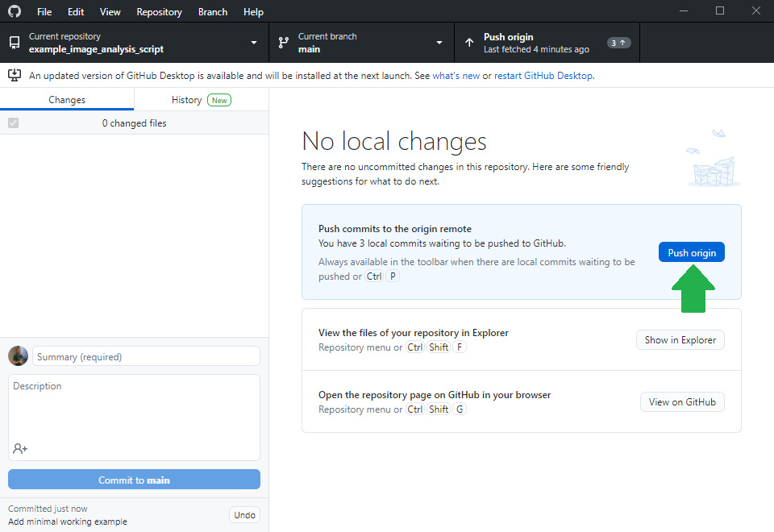Expand the Current branch dropdown
Screen dimensions: 774x532
[439, 43]
